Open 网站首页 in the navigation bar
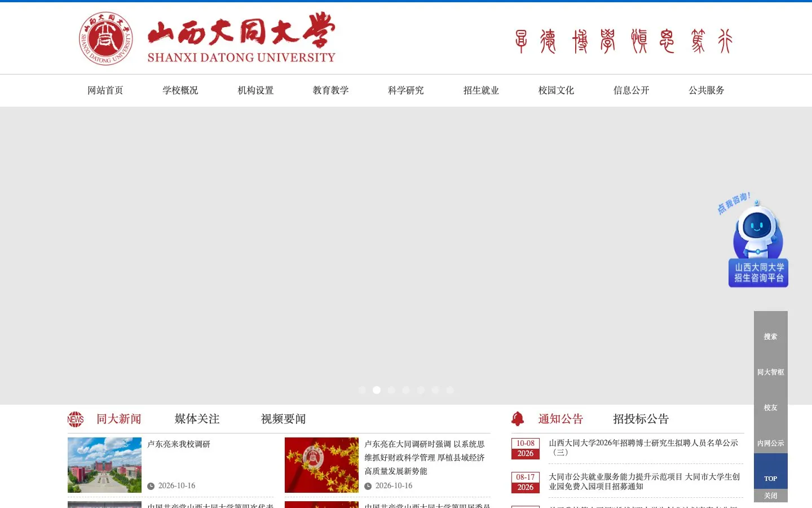The width and height of the screenshot is (812, 508). (105, 90)
